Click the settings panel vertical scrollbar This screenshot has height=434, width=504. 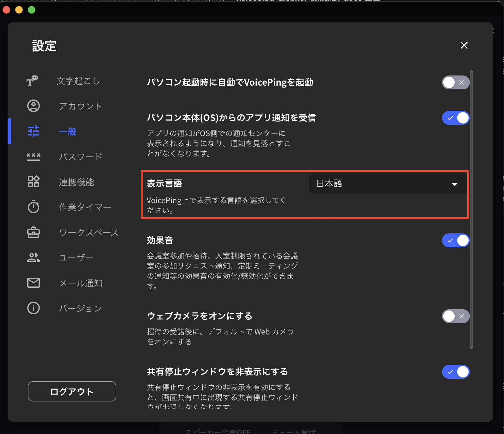[x=471, y=209]
